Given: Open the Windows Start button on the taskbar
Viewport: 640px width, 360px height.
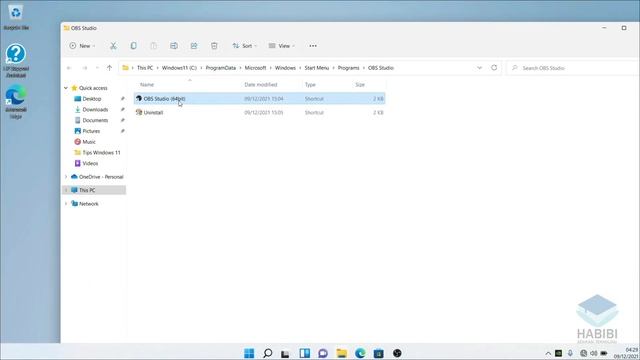Looking at the screenshot, I should click(x=249, y=353).
